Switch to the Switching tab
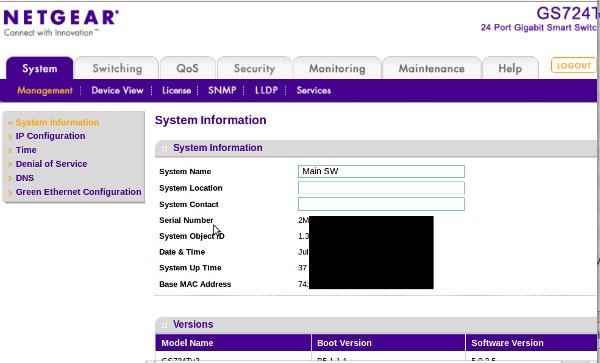 117,68
